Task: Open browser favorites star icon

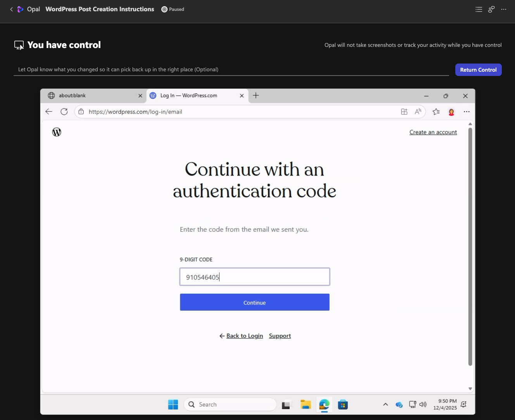Action: pos(436,112)
